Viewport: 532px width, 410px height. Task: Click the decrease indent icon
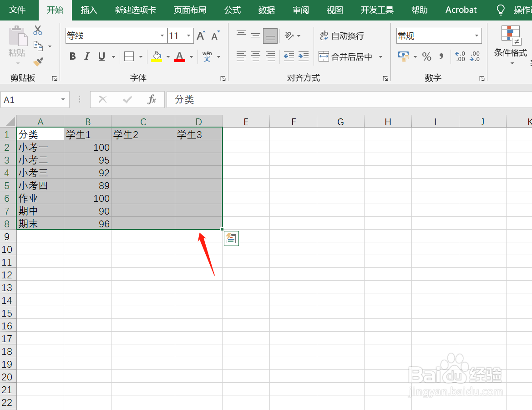coord(289,56)
